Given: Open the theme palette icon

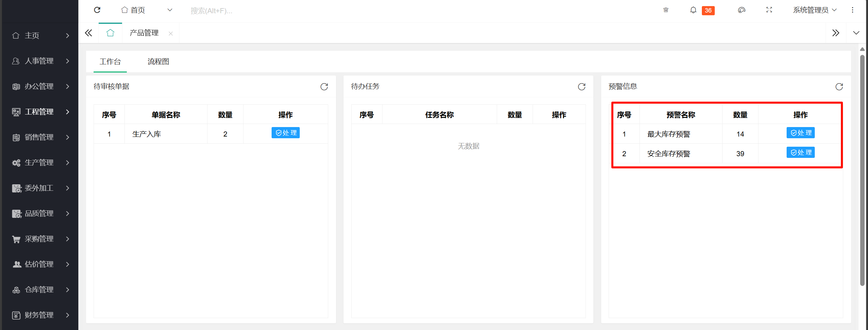Looking at the screenshot, I should tap(742, 10).
